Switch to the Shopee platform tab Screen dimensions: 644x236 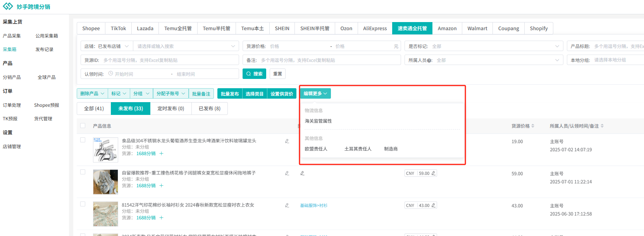tap(91, 28)
